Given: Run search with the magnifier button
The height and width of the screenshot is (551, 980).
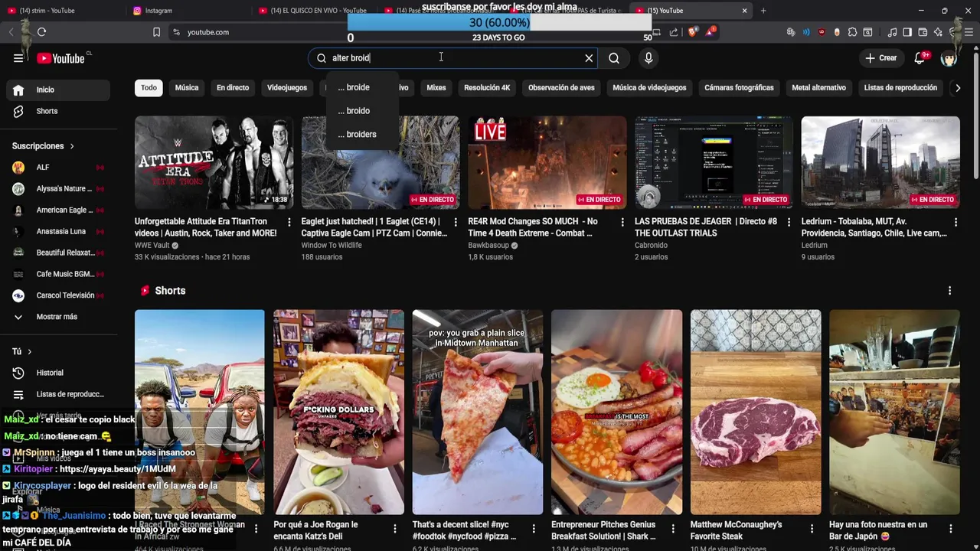Looking at the screenshot, I should pyautogui.click(x=614, y=58).
